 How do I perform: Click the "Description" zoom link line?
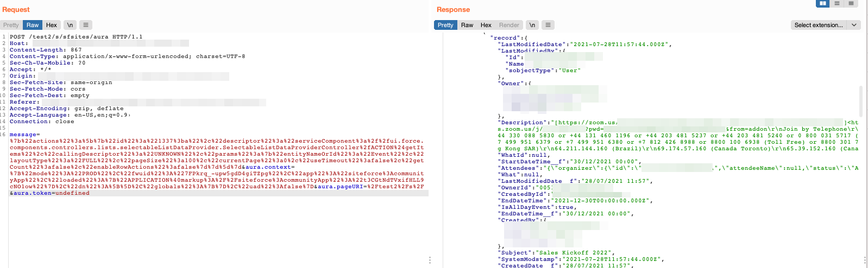click(x=678, y=123)
